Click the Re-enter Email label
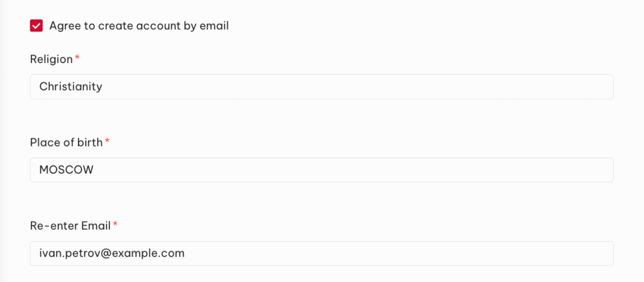 [x=70, y=225]
